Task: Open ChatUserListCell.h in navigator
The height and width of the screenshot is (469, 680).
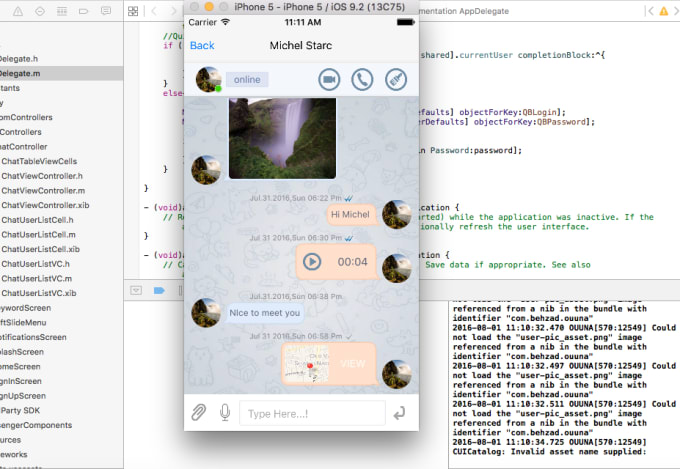Action: click(37, 220)
